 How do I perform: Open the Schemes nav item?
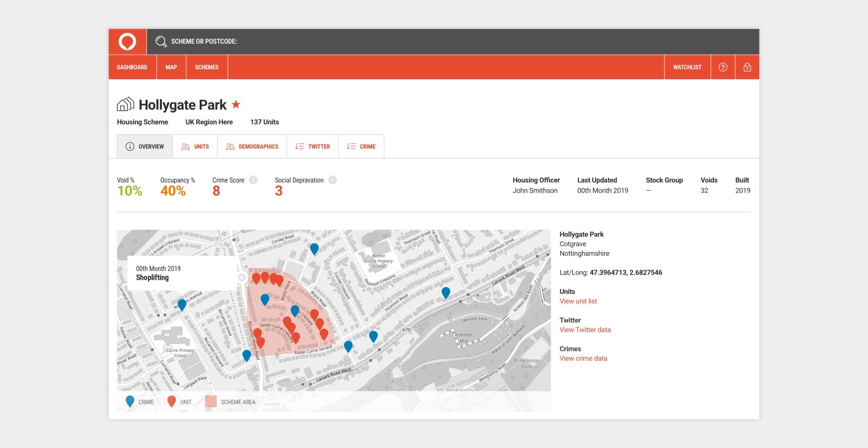pos(207,67)
